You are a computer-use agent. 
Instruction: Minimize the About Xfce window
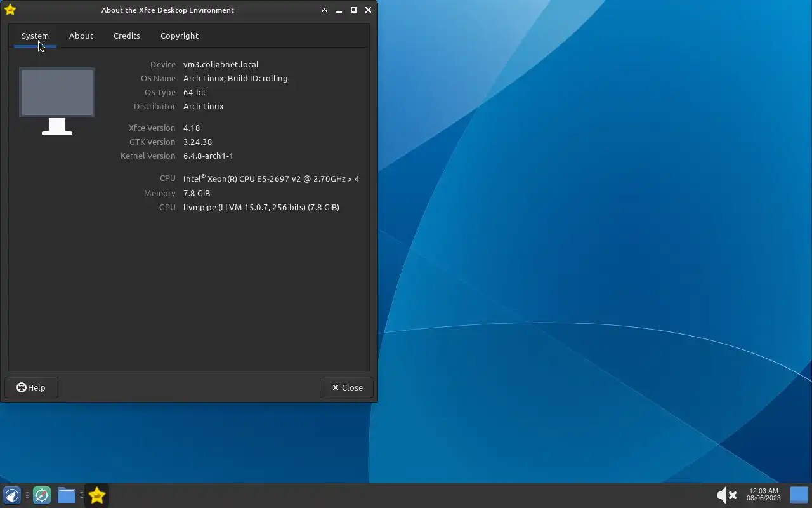point(339,10)
